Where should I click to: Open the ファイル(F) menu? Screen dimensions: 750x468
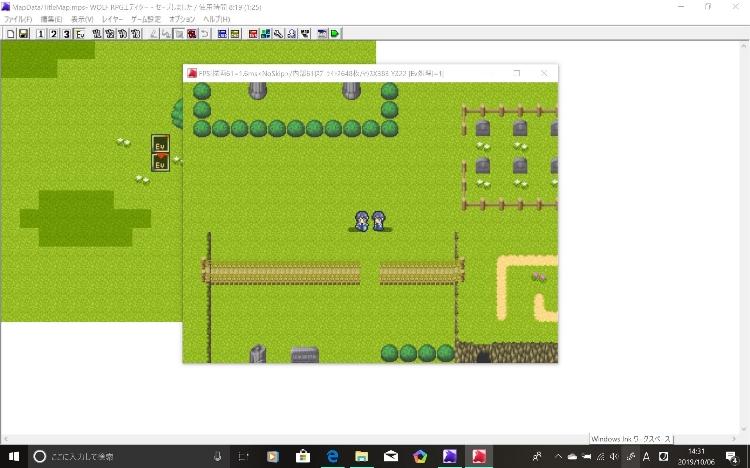(x=18, y=19)
